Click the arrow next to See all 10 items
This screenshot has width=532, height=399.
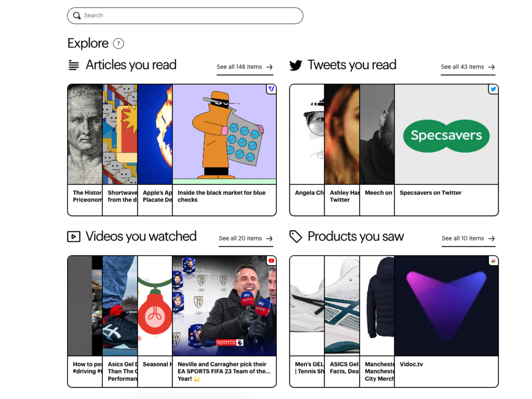click(491, 238)
